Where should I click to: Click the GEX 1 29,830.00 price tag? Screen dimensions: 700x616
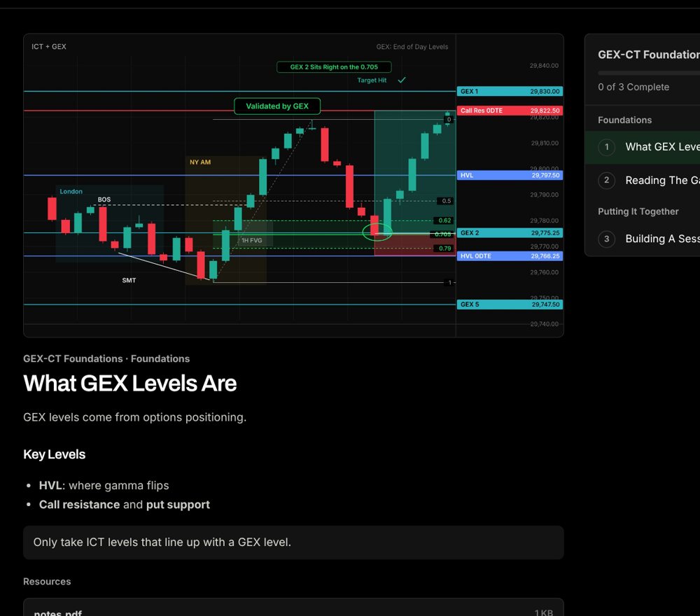pyautogui.click(x=510, y=91)
